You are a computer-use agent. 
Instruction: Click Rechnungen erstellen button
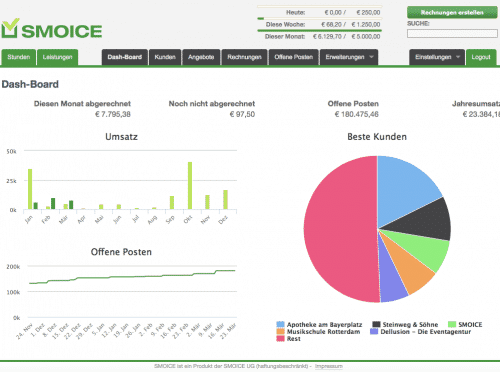click(452, 12)
